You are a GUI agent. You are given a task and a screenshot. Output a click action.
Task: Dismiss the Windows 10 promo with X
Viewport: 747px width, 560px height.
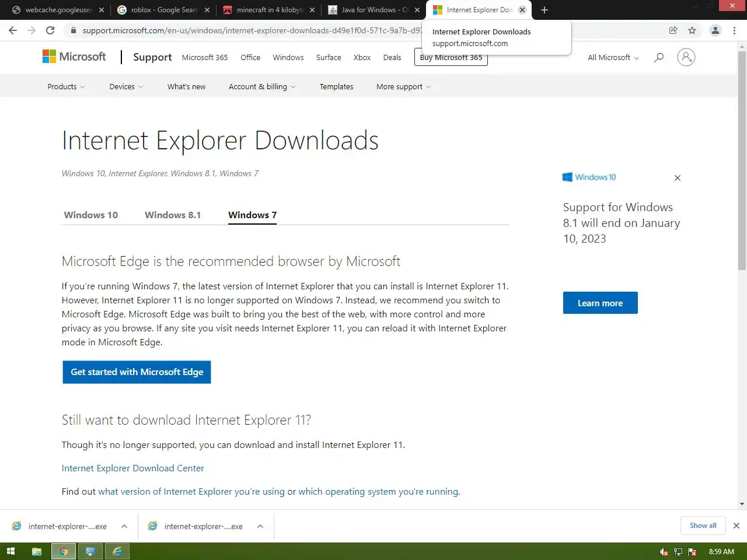coord(678,178)
